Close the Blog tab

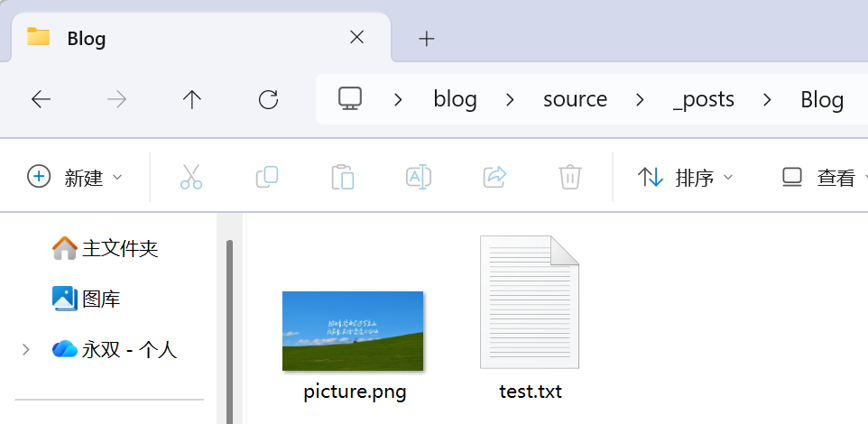coord(357,38)
